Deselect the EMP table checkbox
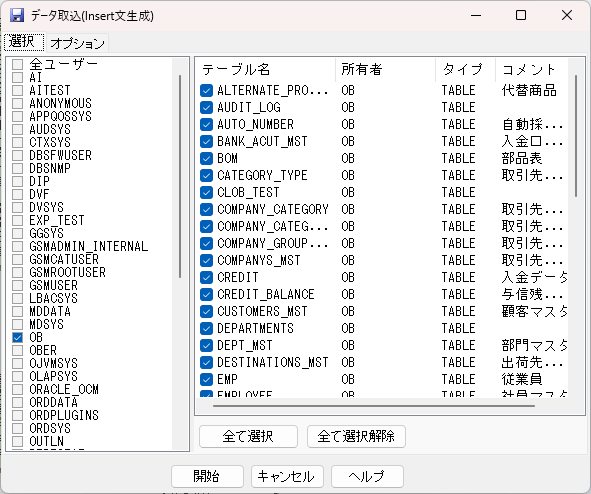Viewport: 591px width, 494px height. tap(206, 379)
